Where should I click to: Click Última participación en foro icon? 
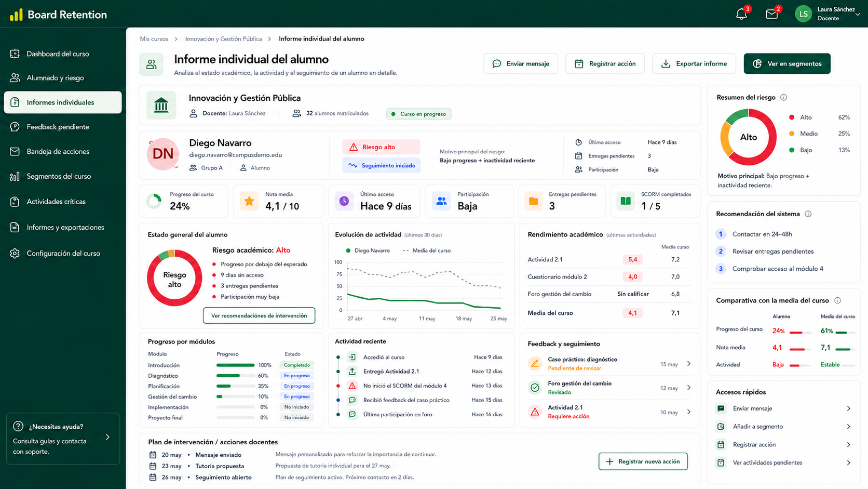[x=352, y=415]
